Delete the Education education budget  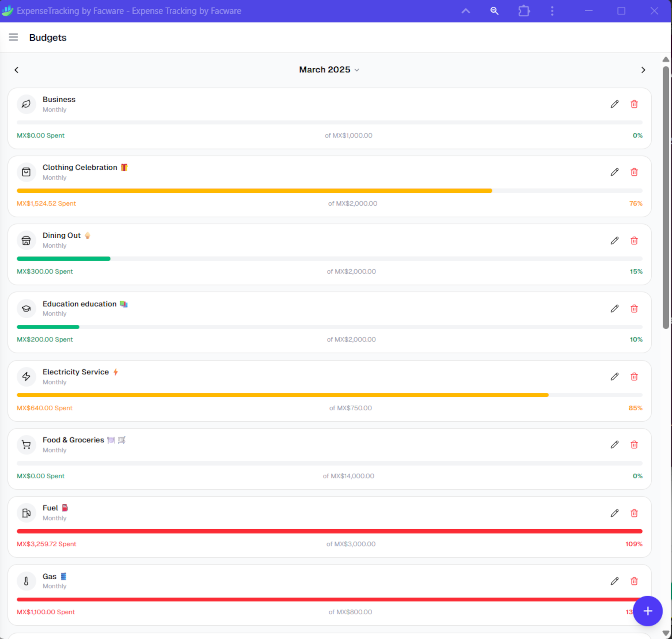point(634,309)
